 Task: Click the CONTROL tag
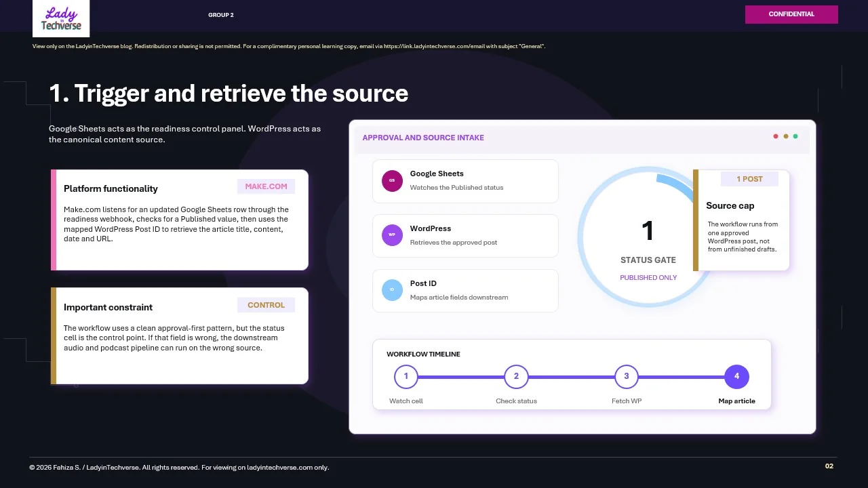click(x=266, y=305)
